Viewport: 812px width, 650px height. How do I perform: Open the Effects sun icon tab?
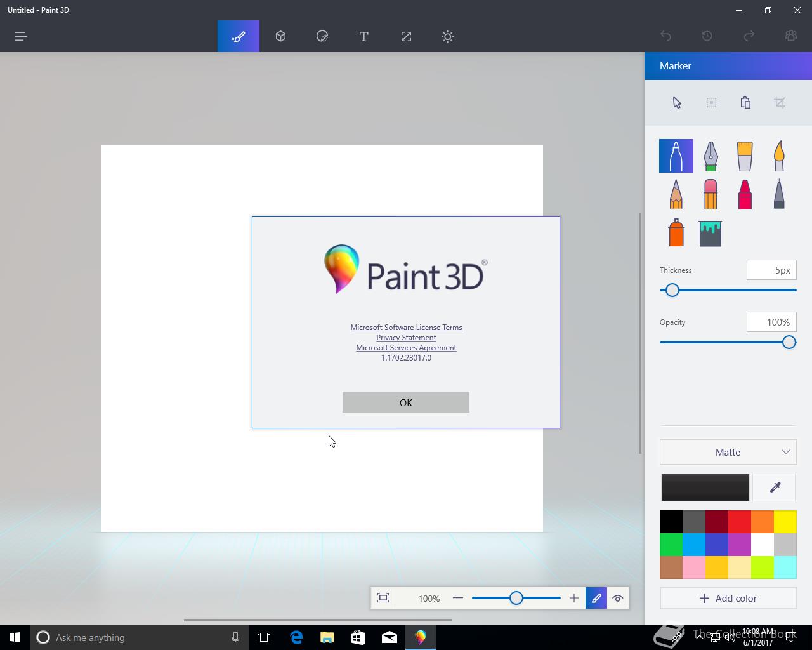448,36
